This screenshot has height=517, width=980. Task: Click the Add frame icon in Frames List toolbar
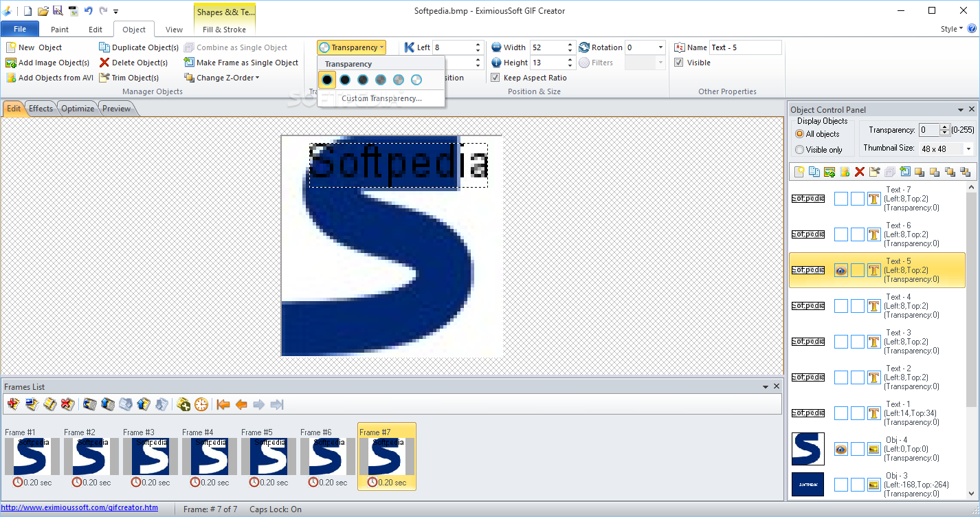(x=14, y=404)
